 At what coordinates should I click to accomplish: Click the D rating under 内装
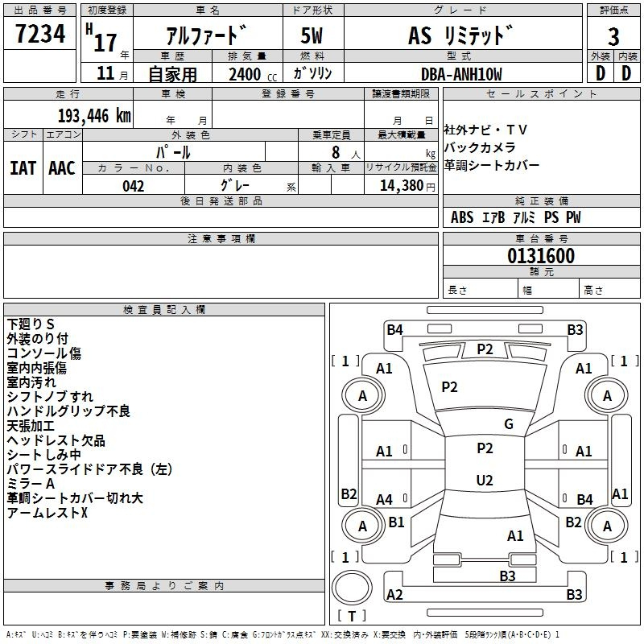click(626, 73)
